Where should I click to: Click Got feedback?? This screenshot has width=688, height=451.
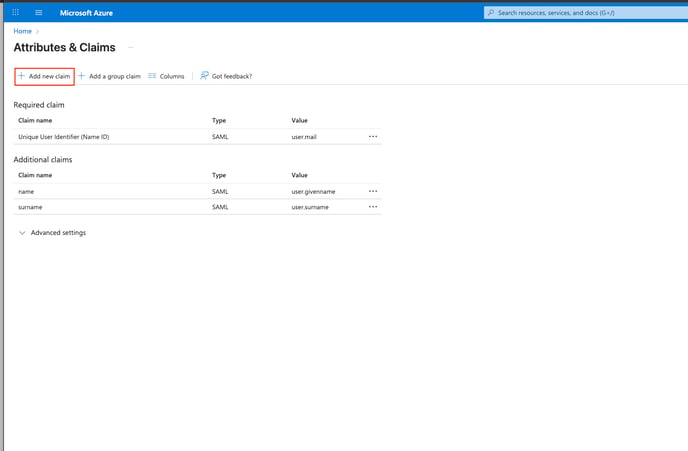226,76
